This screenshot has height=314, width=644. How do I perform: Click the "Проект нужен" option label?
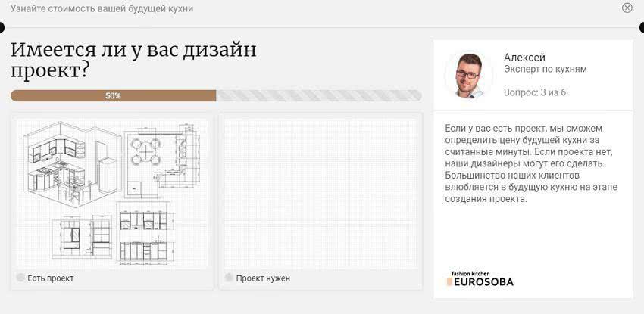pos(263,278)
